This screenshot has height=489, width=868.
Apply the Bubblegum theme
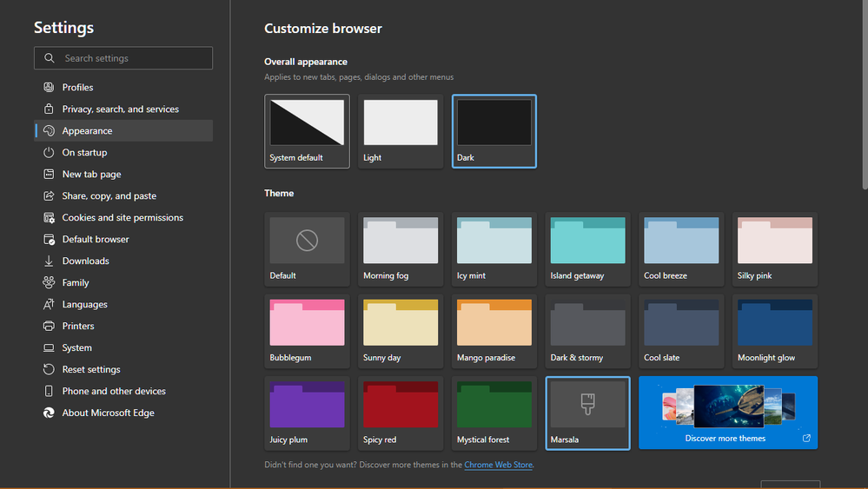point(307,331)
